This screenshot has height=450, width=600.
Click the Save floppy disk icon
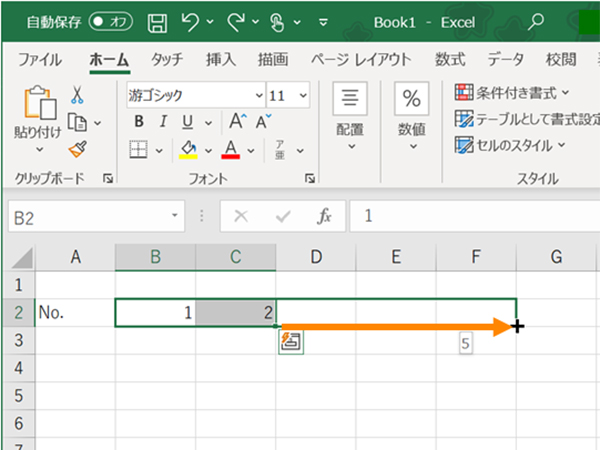click(158, 20)
